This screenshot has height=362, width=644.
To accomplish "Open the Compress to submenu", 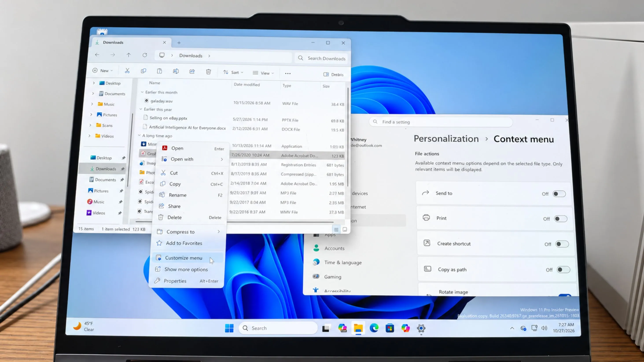I will pos(189,232).
